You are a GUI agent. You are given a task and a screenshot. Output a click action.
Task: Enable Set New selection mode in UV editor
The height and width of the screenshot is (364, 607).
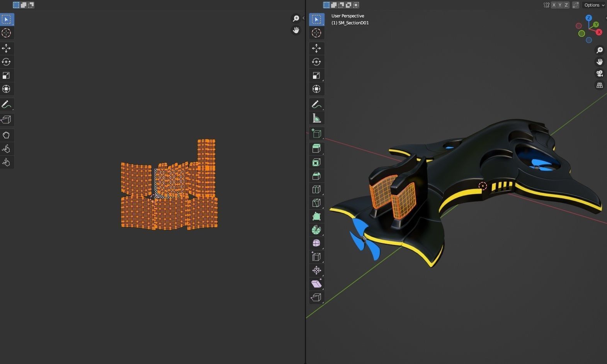pos(16,5)
